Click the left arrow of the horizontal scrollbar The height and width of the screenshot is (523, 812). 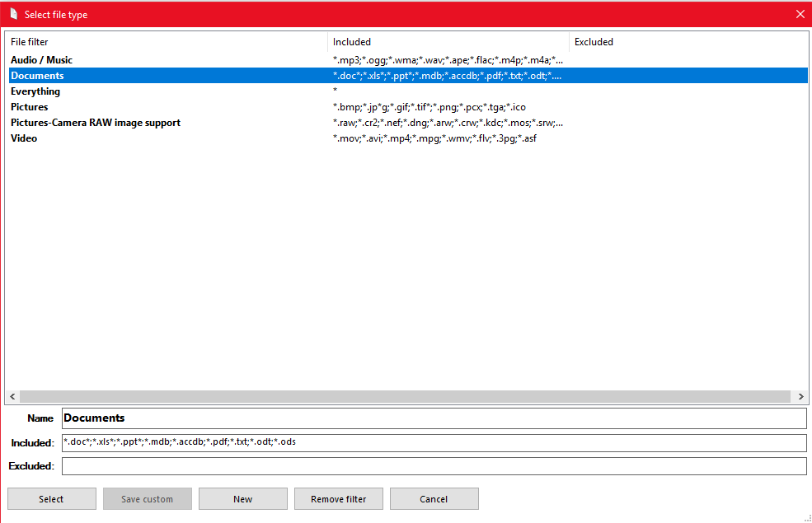[x=12, y=396]
